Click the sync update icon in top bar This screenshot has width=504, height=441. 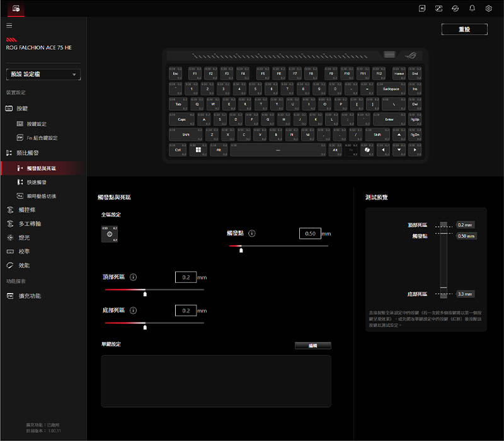pos(455,8)
